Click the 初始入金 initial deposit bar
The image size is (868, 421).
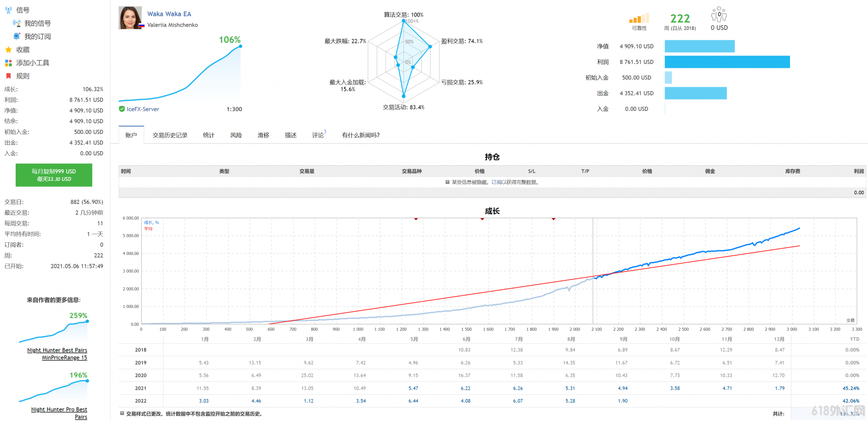coord(668,78)
